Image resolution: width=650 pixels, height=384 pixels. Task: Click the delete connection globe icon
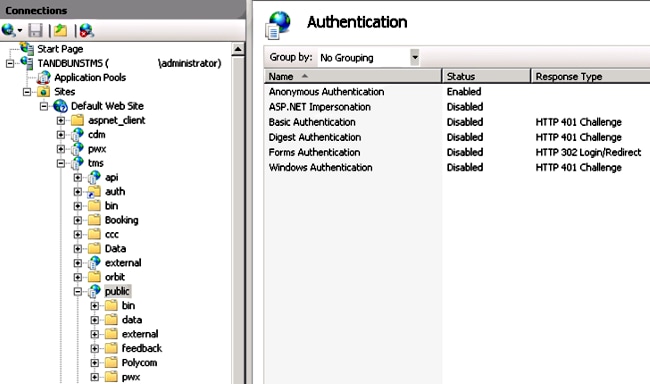(86, 30)
